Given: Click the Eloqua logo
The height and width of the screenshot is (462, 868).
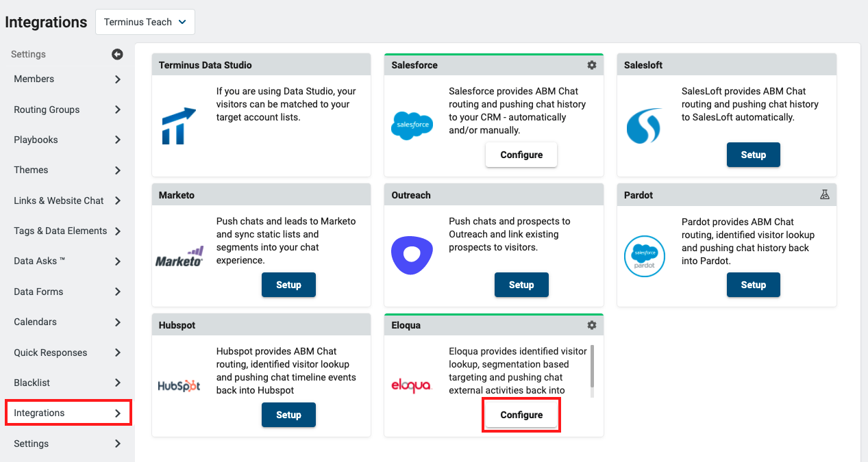Looking at the screenshot, I should [411, 385].
